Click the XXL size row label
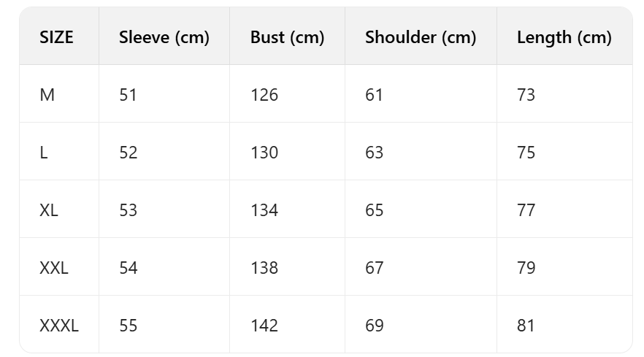 pos(54,268)
